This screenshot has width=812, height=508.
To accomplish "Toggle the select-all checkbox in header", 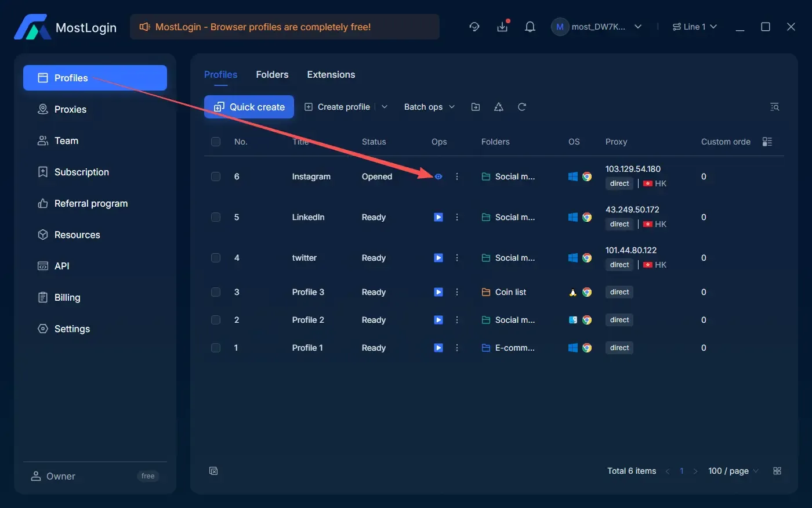I will tap(216, 142).
